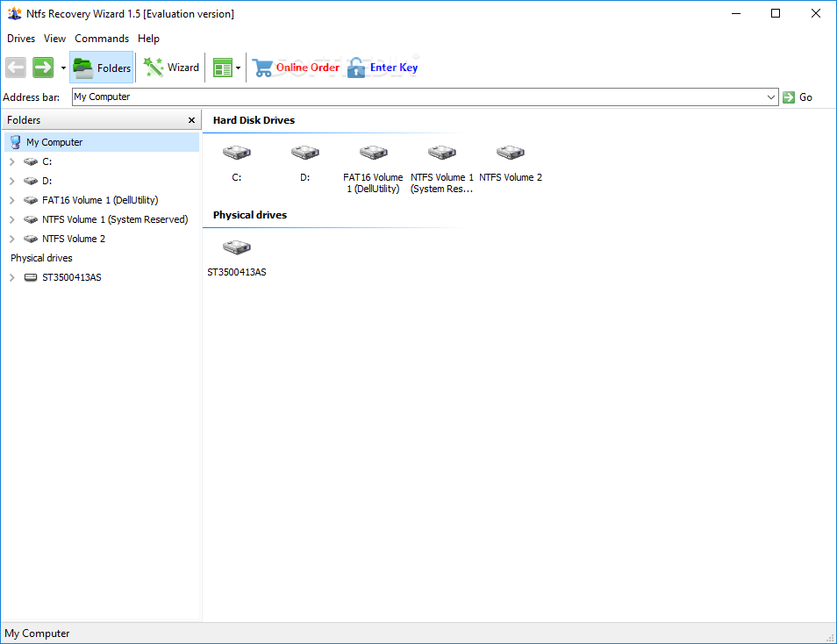
Task: Click the status bar My Computer text
Action: pos(37,633)
